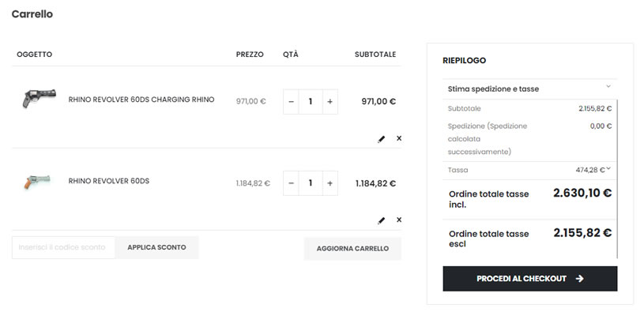Click the Carrello page title

click(x=32, y=14)
